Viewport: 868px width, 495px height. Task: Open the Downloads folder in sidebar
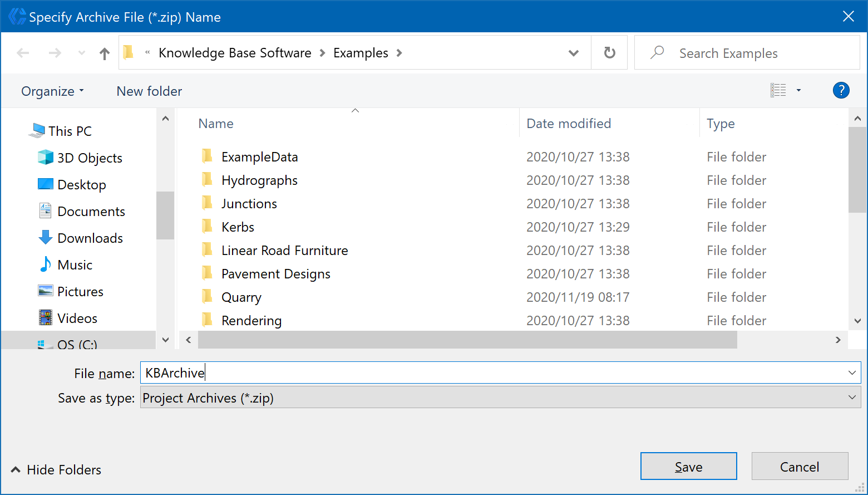[90, 238]
